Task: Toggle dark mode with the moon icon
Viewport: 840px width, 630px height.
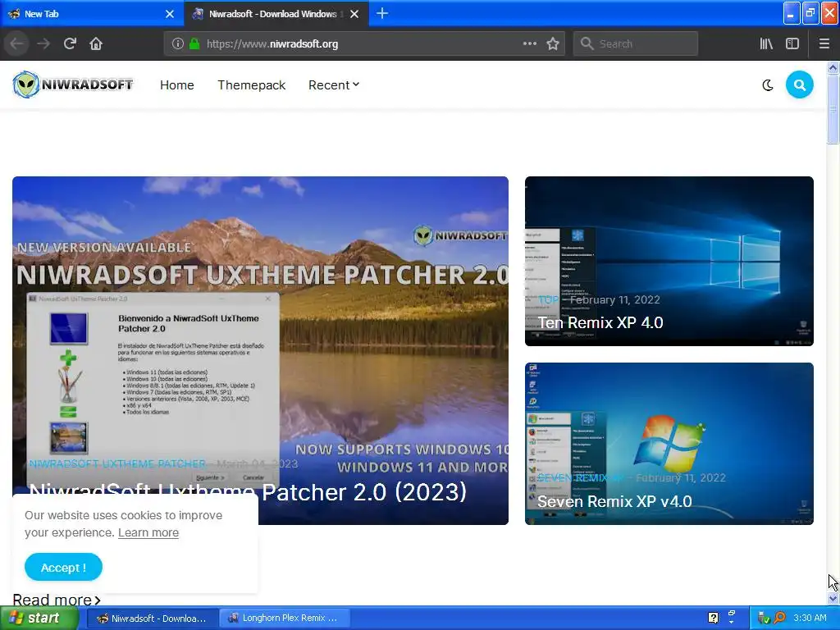Action: pyautogui.click(x=768, y=85)
